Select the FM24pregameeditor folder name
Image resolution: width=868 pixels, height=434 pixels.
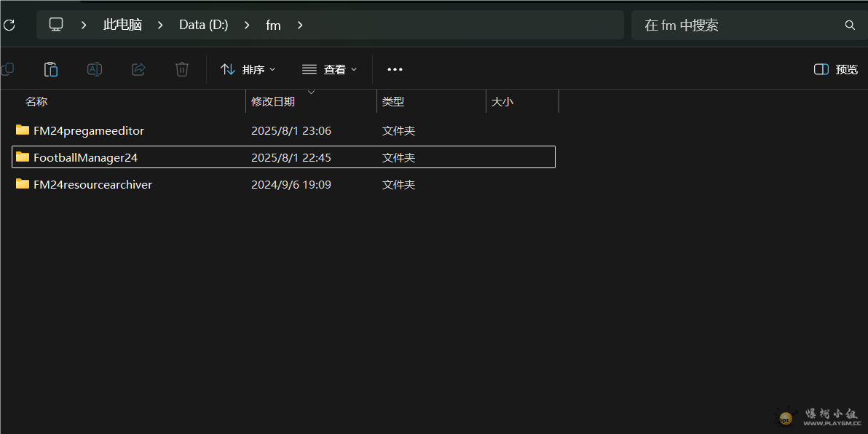(x=89, y=130)
